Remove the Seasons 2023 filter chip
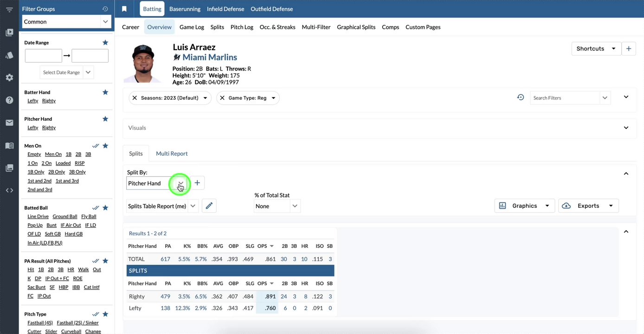Viewport: 644px width, 334px height. click(x=135, y=98)
